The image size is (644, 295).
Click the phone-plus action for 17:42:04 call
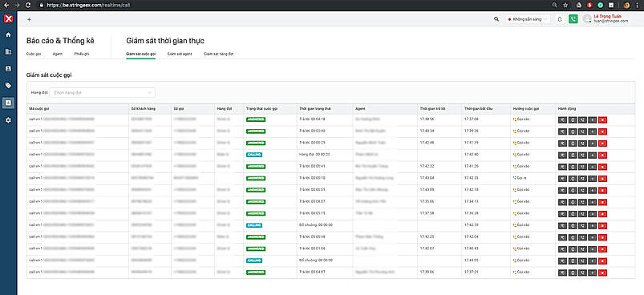coord(582,237)
